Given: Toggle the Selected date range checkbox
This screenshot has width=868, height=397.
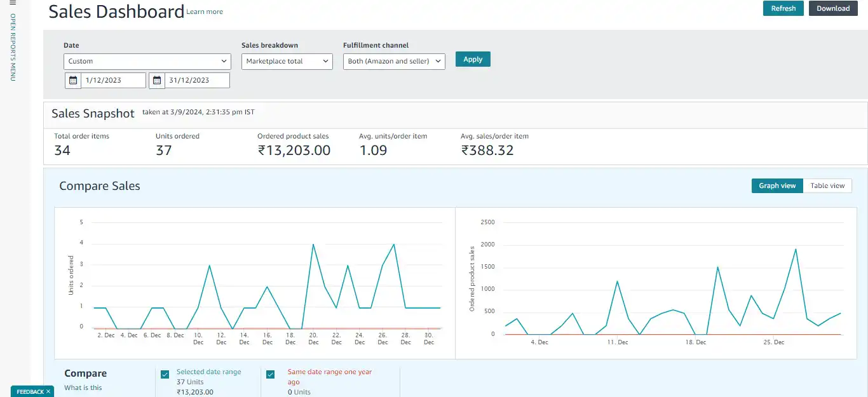Looking at the screenshot, I should coord(165,374).
